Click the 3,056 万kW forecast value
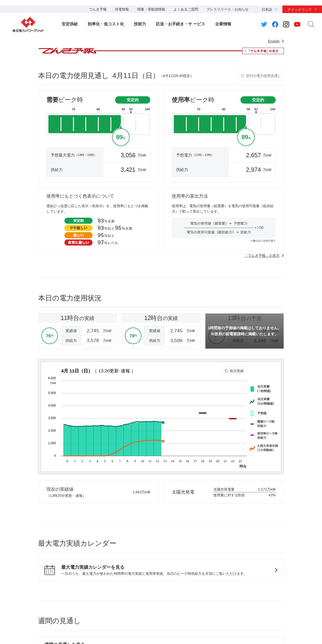This screenshot has width=322, height=644. coord(133,155)
